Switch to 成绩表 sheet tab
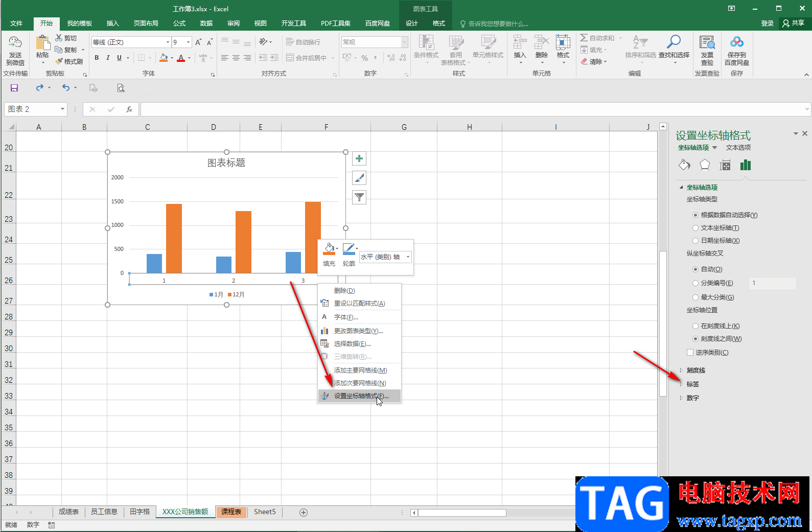 point(68,512)
